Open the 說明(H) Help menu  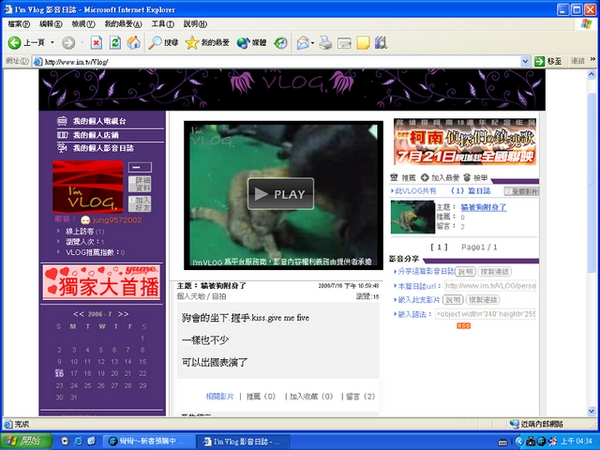click(195, 24)
